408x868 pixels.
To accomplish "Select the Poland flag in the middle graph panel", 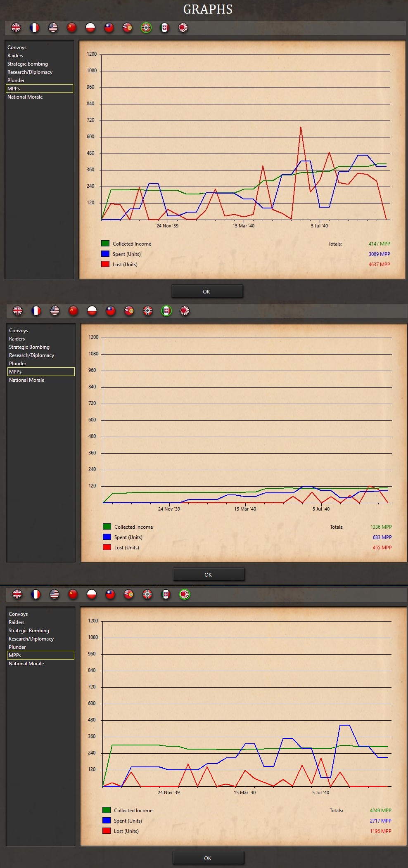I will click(x=92, y=311).
